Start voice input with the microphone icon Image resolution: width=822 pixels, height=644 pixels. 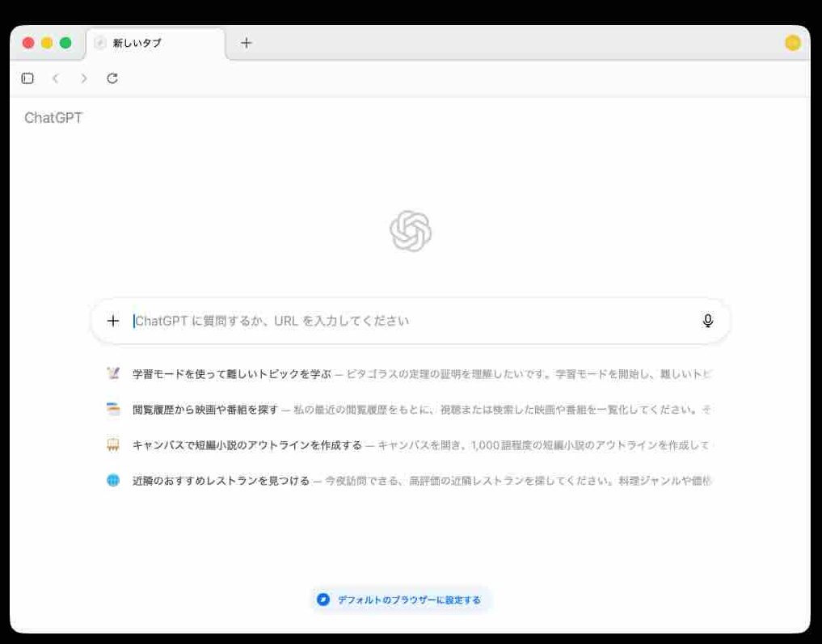coord(707,321)
